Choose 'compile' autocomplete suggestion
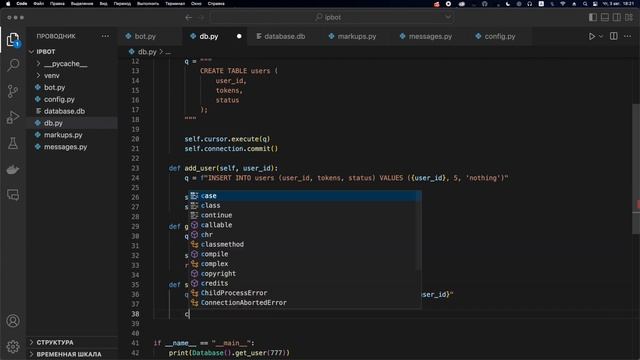 click(x=304, y=254)
